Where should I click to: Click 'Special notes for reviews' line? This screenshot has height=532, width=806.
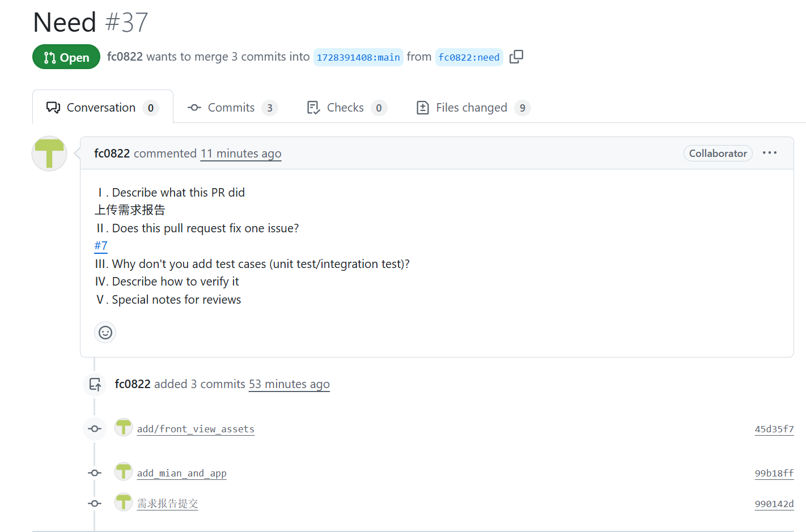[x=169, y=300]
